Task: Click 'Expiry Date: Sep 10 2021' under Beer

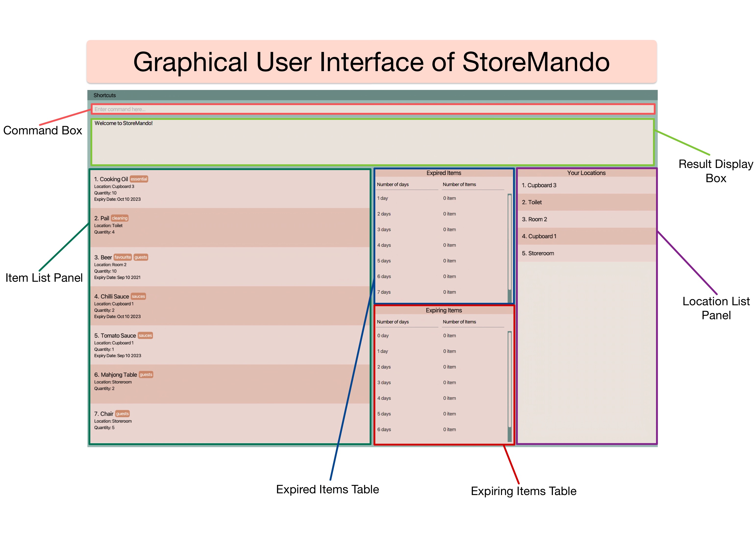Action: (x=117, y=278)
